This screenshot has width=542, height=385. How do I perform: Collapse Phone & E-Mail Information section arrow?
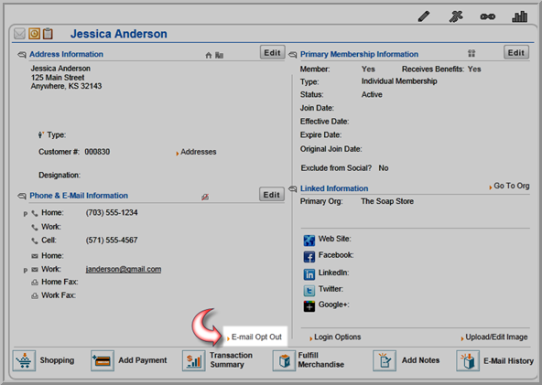[22, 196]
